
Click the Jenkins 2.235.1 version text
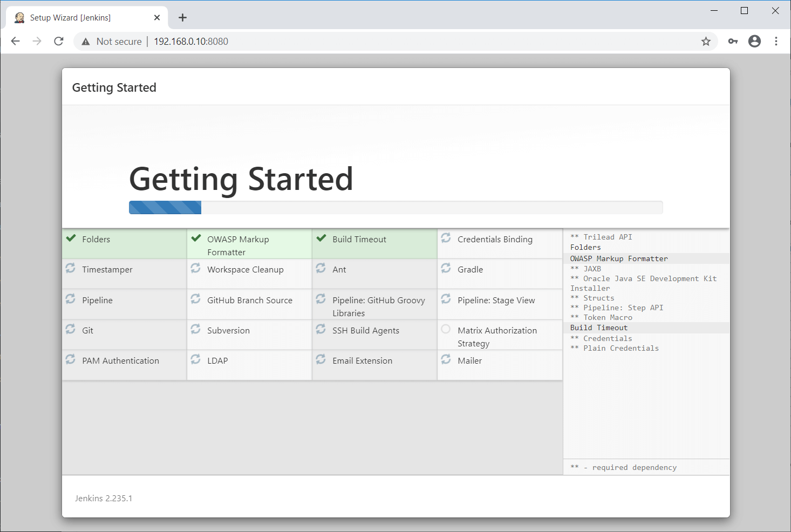click(104, 499)
